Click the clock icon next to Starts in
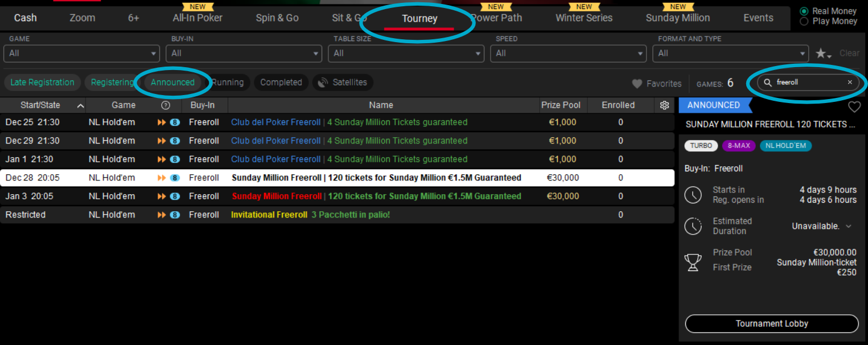This screenshot has width=868, height=345. 693,195
